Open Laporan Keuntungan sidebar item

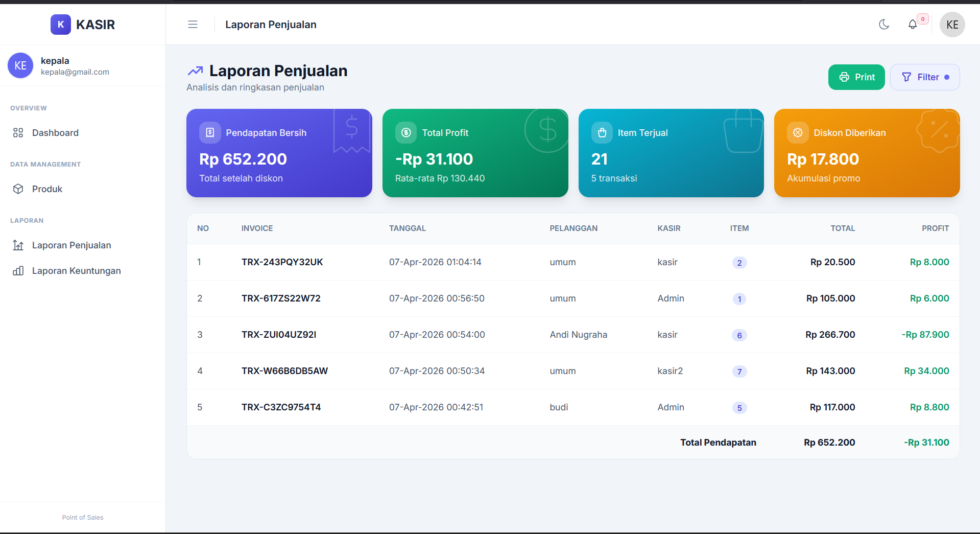(x=83, y=271)
